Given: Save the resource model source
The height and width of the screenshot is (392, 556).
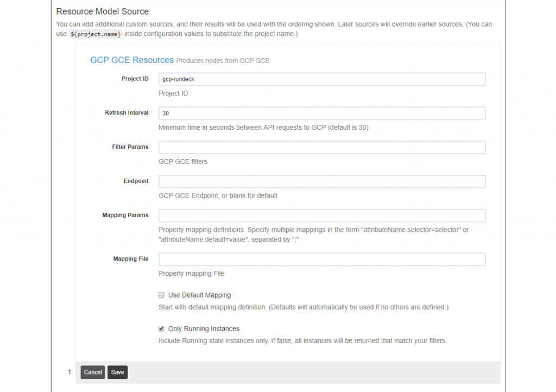Looking at the screenshot, I should point(117,372).
